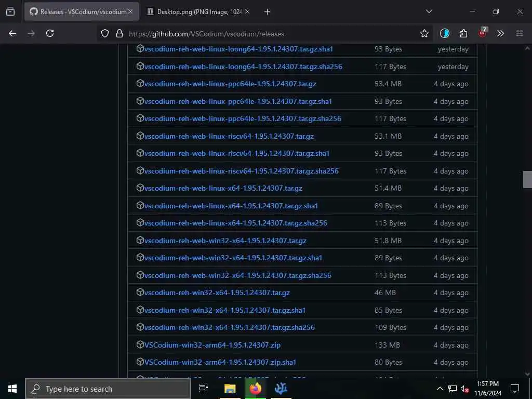
Task: Switch to the Releases VSCodium tab
Action: (x=82, y=12)
